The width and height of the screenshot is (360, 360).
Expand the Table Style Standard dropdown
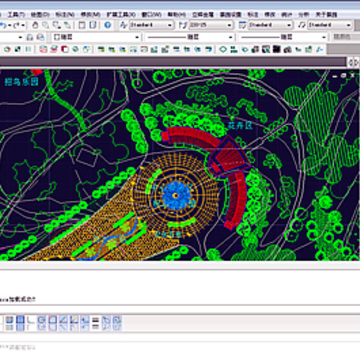pyautogui.click(x=289, y=25)
